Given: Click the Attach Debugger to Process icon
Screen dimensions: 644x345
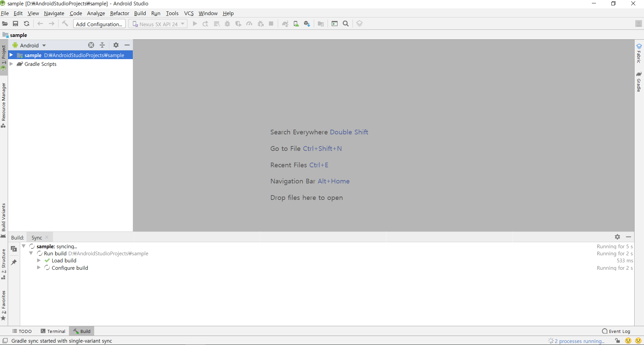Looking at the screenshot, I should pyautogui.click(x=261, y=24).
